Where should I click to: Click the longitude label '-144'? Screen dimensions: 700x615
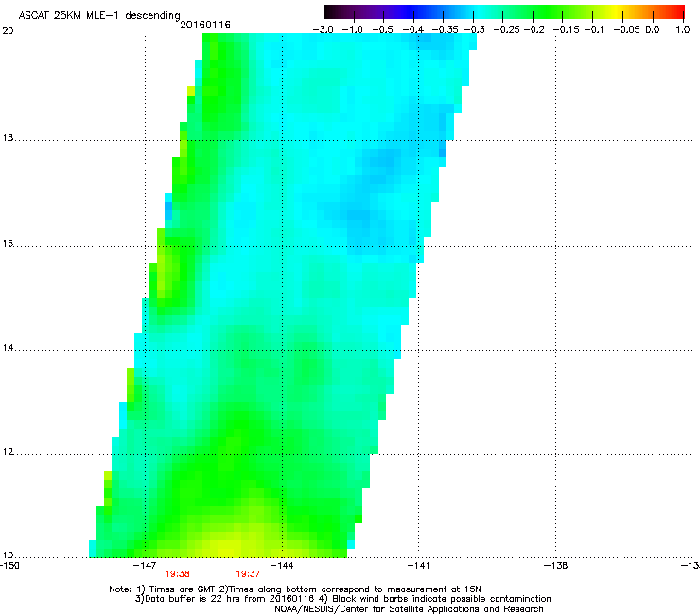pyautogui.click(x=282, y=566)
